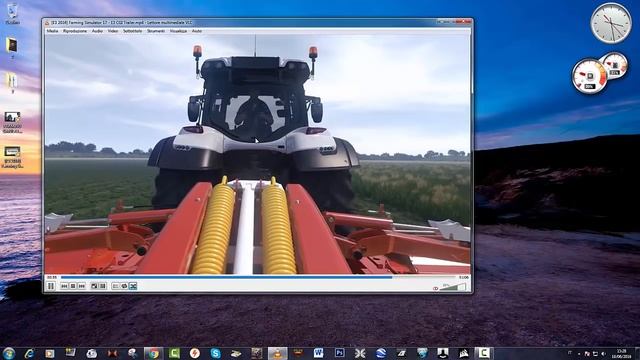Open Microsoft Word from taskbar
This screenshot has width=640, height=360.
[x=319, y=353]
